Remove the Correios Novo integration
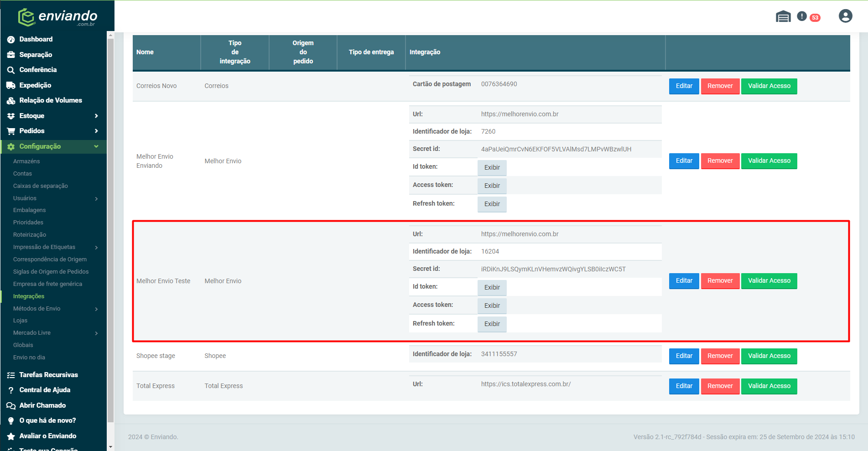Viewport: 868px width, 451px height. (720, 86)
